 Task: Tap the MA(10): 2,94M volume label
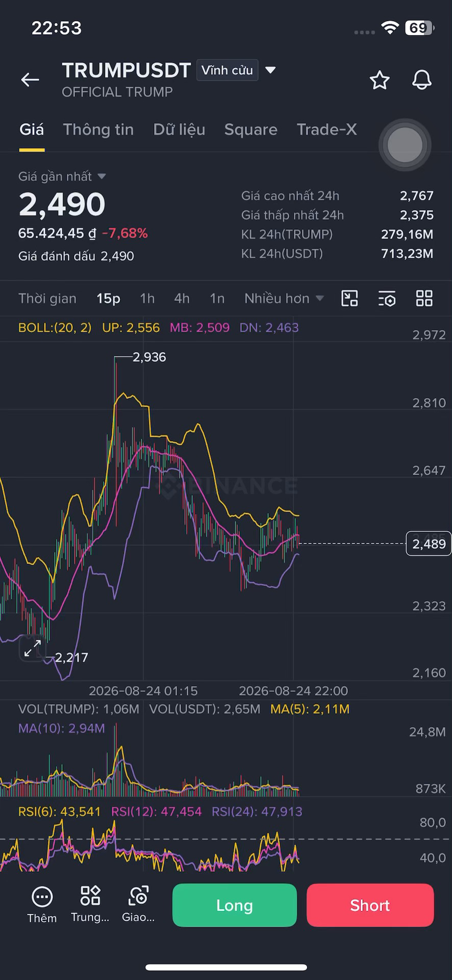coord(62,728)
